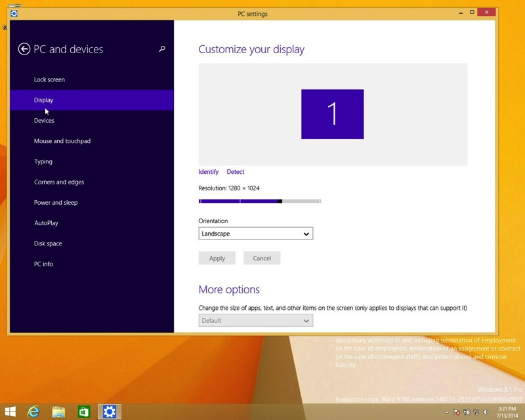Open the search magnifier in settings sidebar
Image resolution: width=525 pixels, height=420 pixels.
click(162, 49)
